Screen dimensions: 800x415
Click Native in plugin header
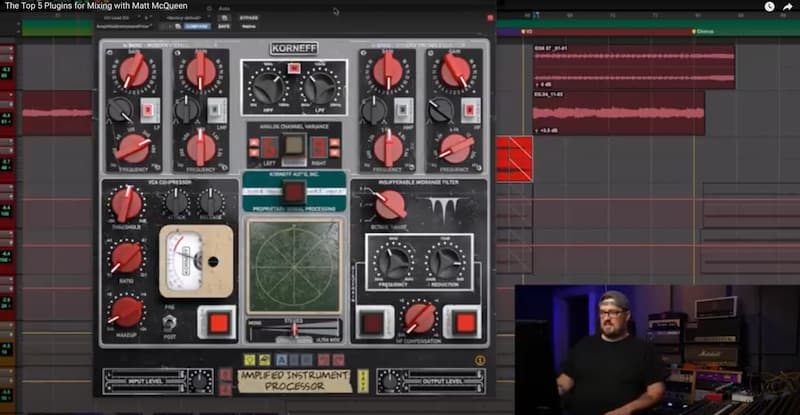coord(249,26)
